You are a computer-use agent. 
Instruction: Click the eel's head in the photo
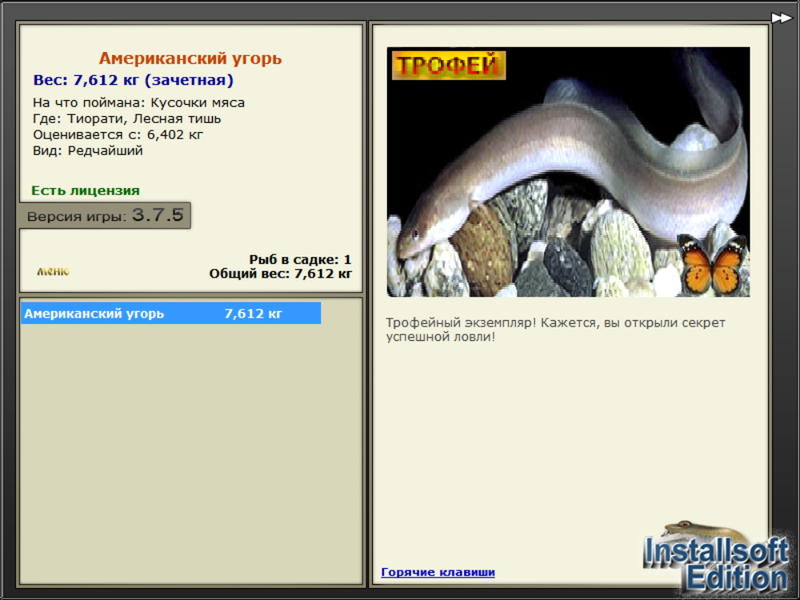[421, 237]
